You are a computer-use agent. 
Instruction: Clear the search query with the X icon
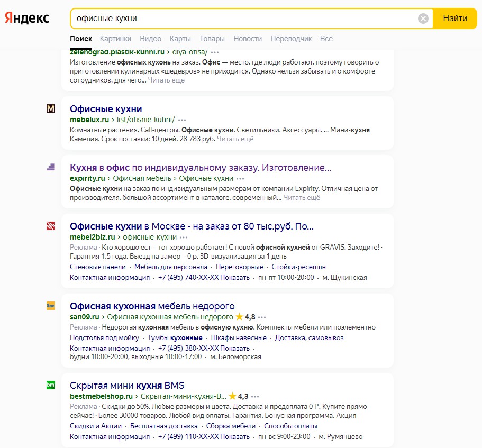click(x=423, y=19)
